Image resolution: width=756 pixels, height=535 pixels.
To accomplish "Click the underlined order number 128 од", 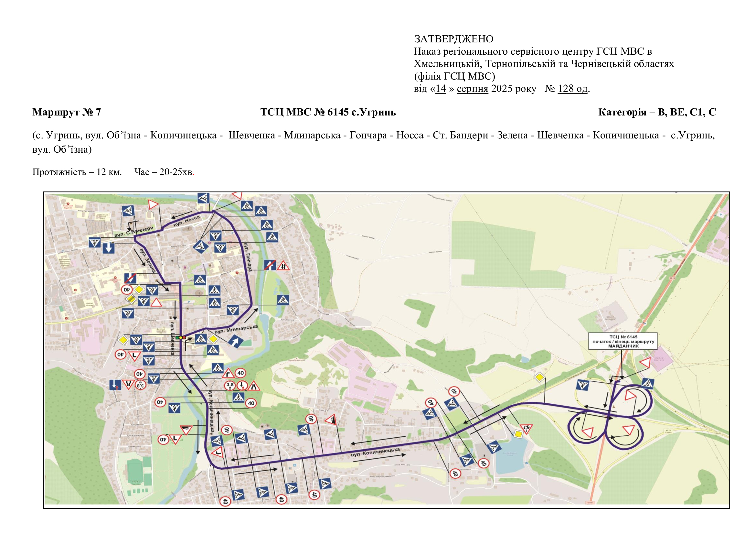I will (573, 89).
